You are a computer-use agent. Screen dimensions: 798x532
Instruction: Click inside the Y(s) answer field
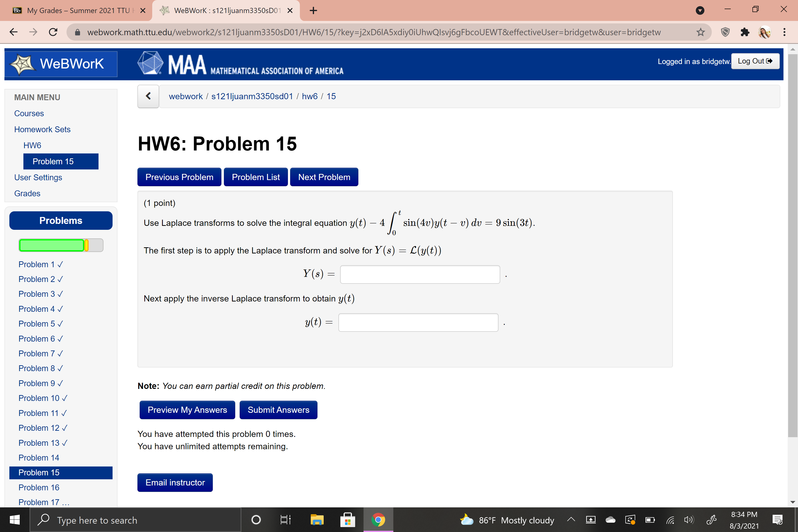click(420, 274)
